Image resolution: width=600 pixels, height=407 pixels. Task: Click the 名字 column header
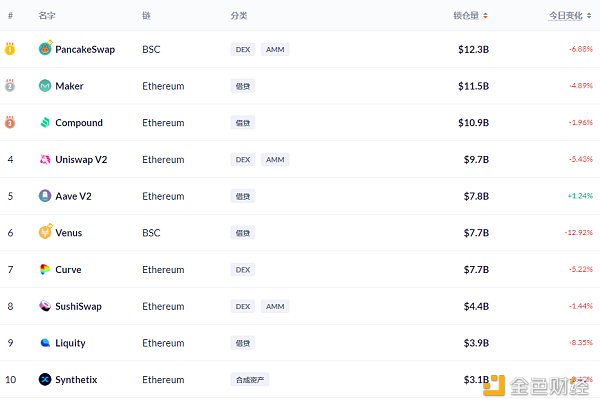click(x=47, y=16)
